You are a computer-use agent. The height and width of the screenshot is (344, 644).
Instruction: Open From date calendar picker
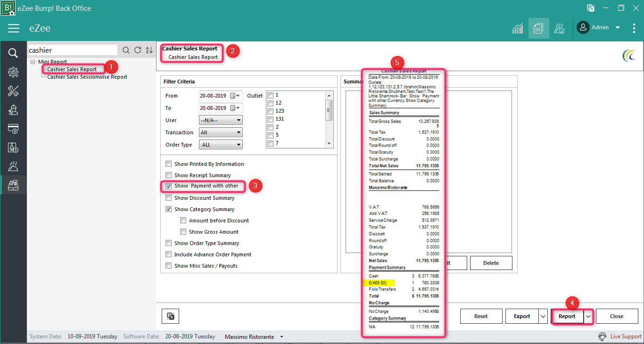tap(234, 96)
